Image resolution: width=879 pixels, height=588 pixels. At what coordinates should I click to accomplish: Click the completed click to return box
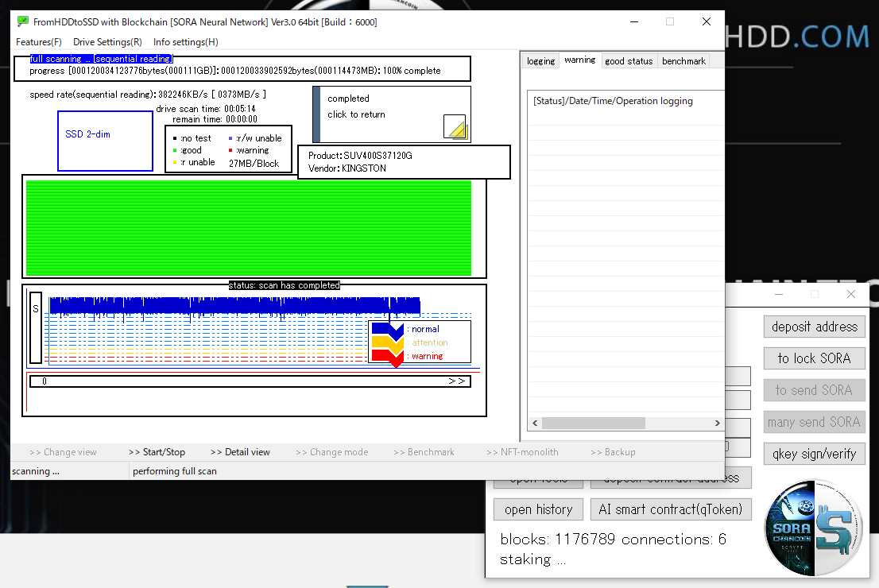392,114
